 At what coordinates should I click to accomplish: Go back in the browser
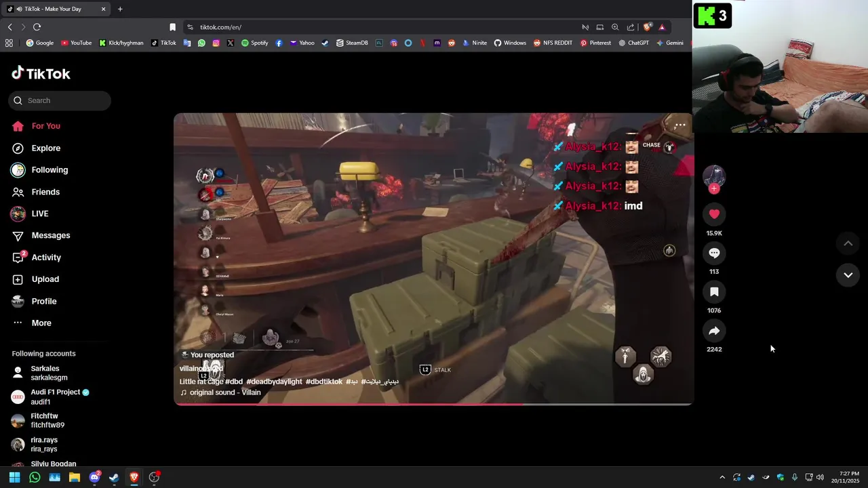tap(9, 27)
